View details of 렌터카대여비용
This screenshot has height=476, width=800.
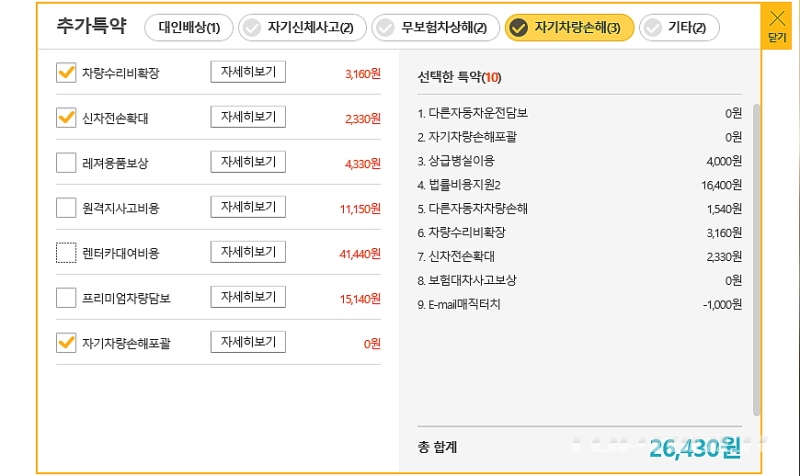[248, 252]
